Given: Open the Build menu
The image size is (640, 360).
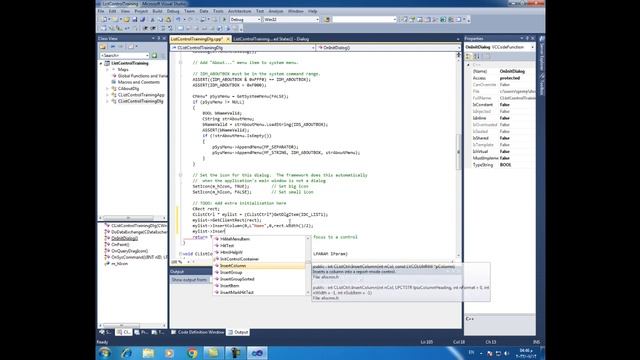Looking at the screenshot, I should 157,11.
